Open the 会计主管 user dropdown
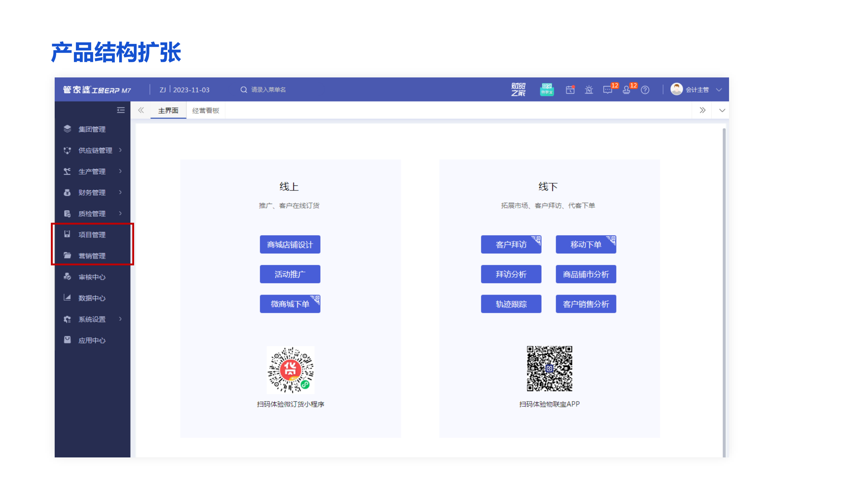 696,89
